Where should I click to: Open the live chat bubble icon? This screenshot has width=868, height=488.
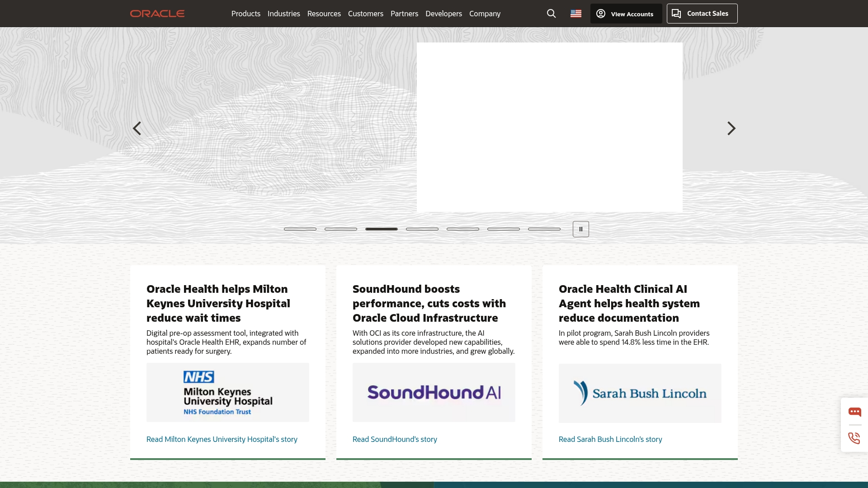(854, 412)
